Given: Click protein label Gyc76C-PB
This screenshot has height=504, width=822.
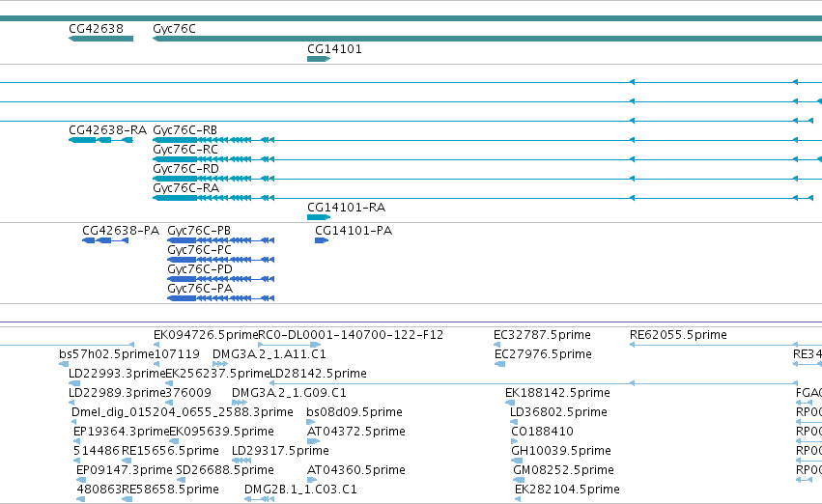Looking at the screenshot, I should (x=199, y=231).
